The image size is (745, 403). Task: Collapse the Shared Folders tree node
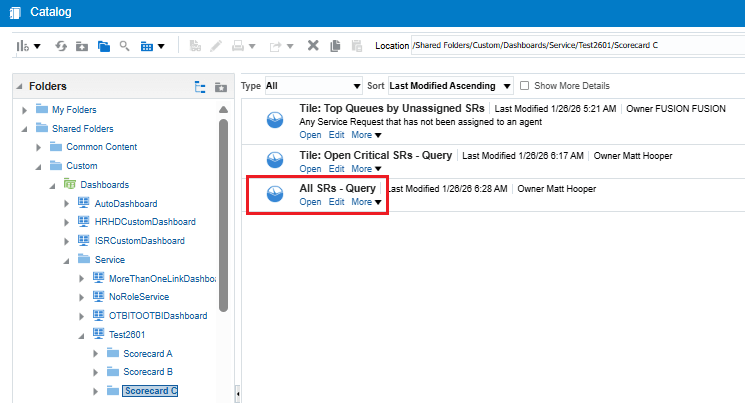click(25, 129)
